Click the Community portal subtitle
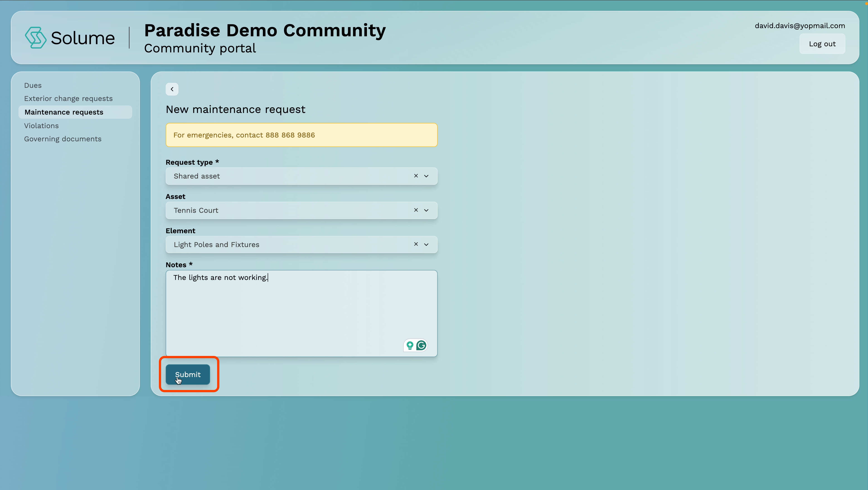The height and width of the screenshot is (490, 868). (200, 48)
